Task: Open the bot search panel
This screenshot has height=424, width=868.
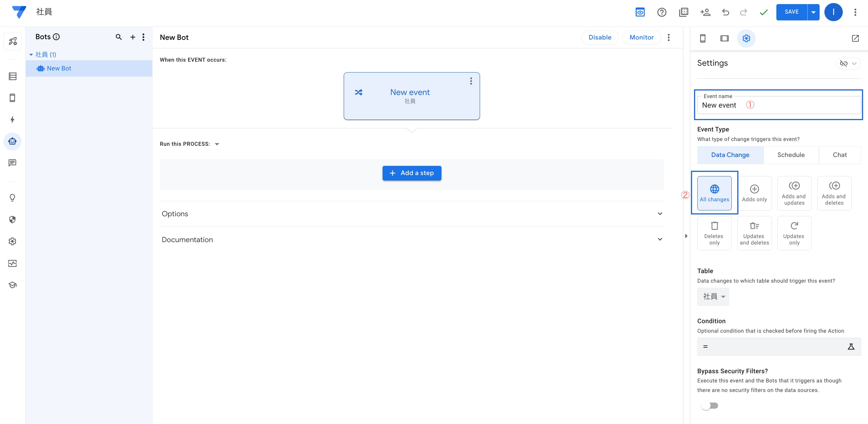Action: (x=118, y=37)
